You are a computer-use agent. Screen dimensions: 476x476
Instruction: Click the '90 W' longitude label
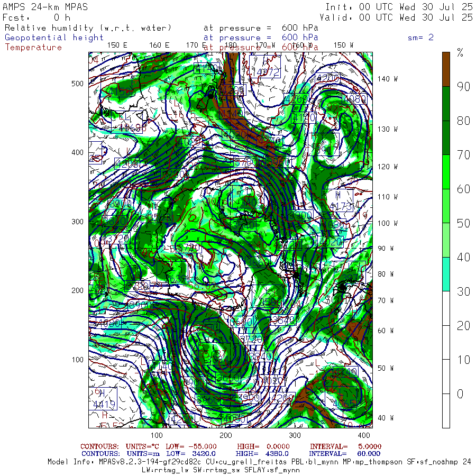(x=386, y=249)
